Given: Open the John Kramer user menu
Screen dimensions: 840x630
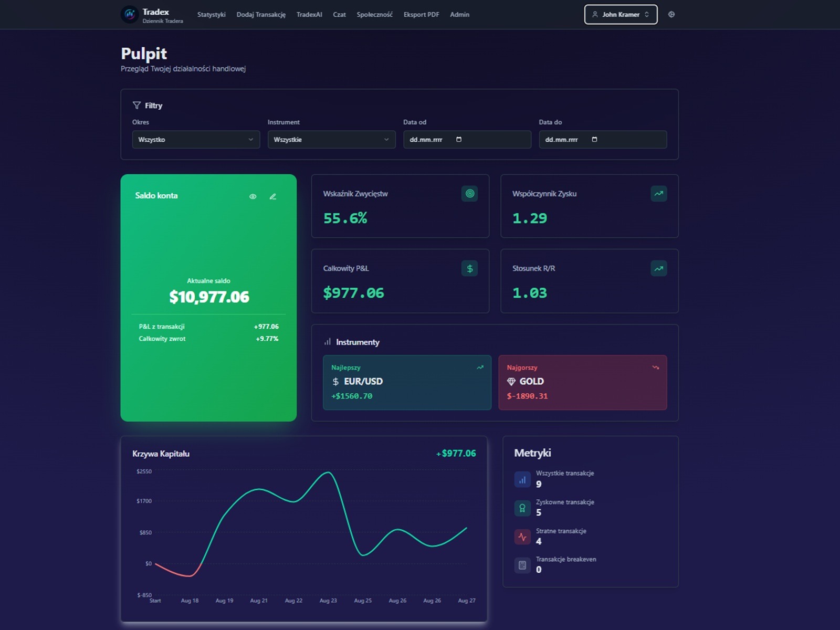Looking at the screenshot, I should click(621, 15).
